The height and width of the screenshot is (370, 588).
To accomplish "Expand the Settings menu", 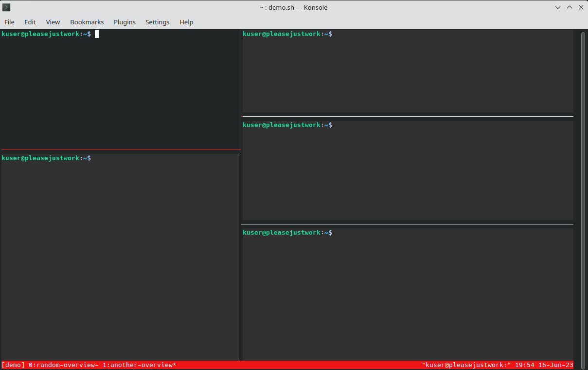I will coord(158,22).
